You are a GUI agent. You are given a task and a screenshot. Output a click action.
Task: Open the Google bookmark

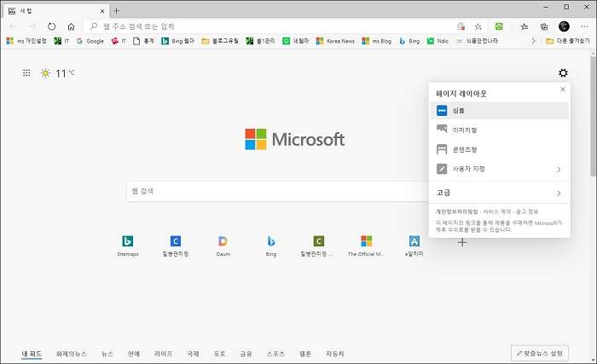pos(90,41)
